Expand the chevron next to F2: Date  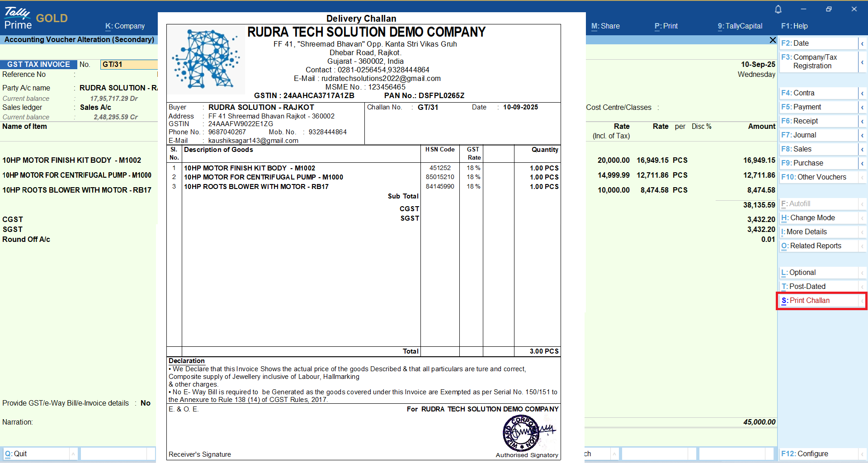click(862, 43)
